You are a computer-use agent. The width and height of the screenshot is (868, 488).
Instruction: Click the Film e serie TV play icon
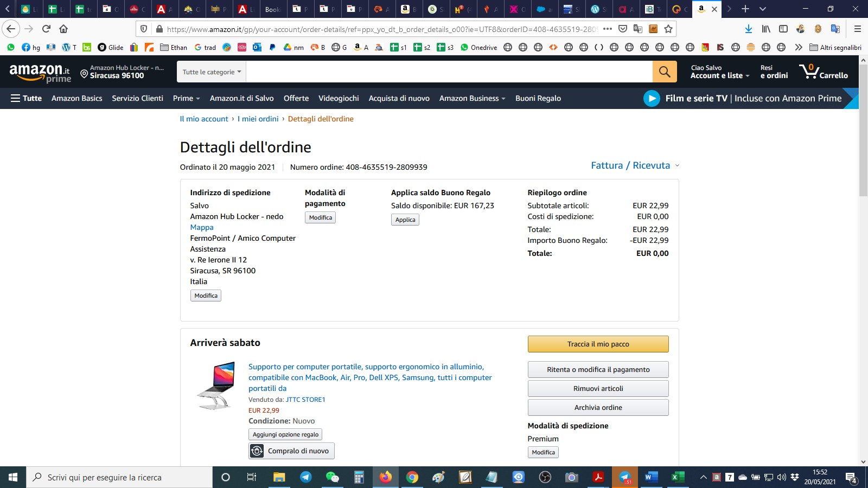click(x=652, y=98)
